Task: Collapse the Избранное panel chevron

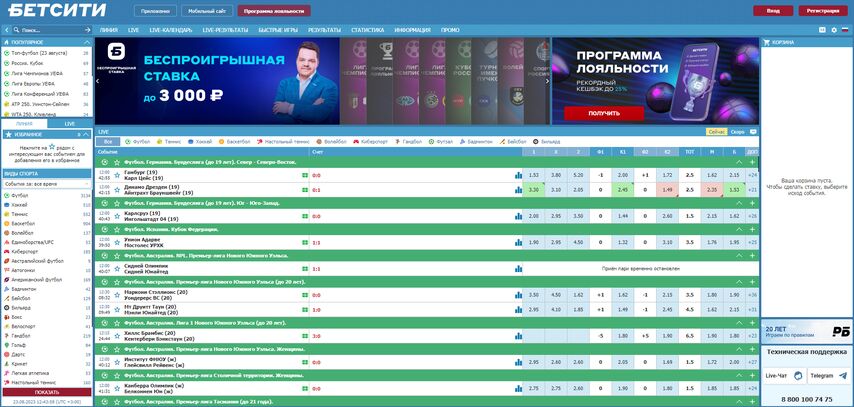Action: (87, 134)
